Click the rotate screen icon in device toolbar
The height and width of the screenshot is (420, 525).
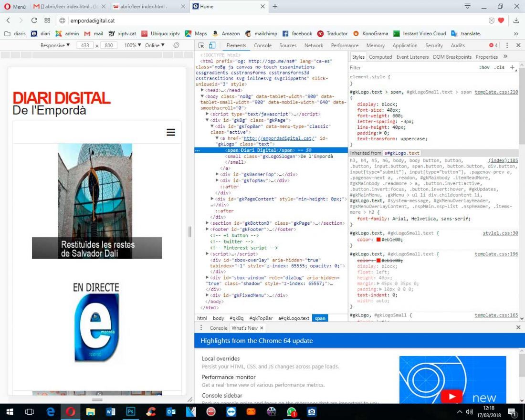177,45
